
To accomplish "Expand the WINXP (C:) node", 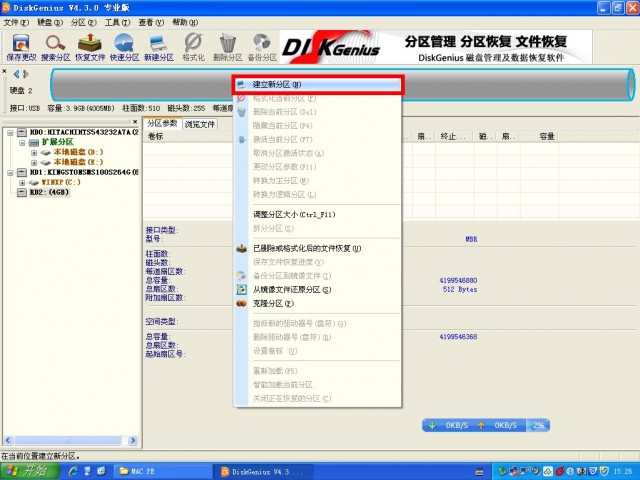I will coord(22,183).
